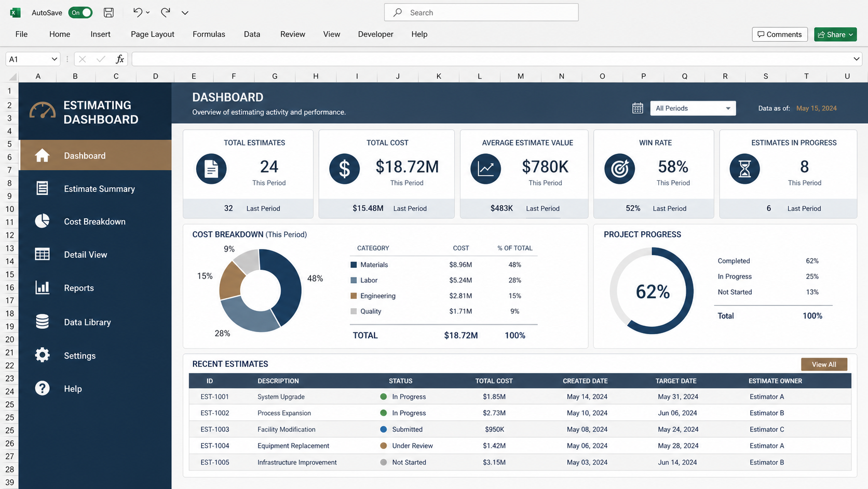868x489 pixels.
Task: Click the Label slice swatch for Labor
Action: click(x=354, y=280)
